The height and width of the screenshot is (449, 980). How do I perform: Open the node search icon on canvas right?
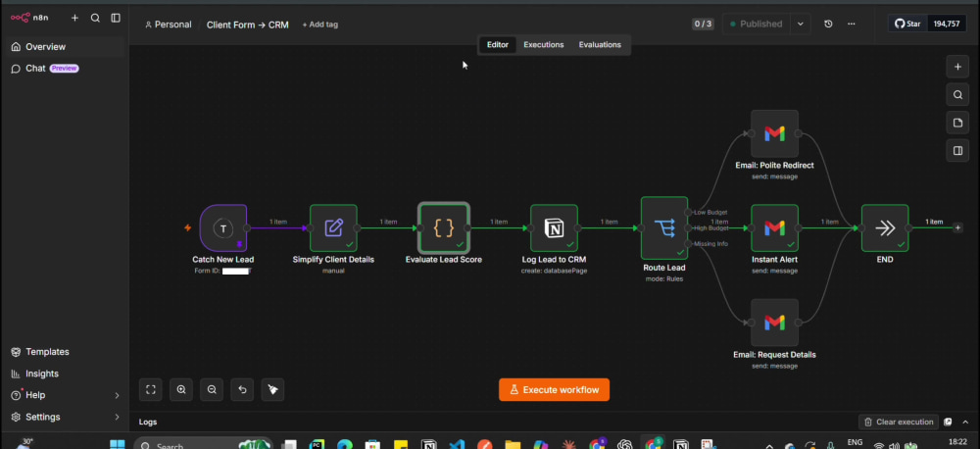pyautogui.click(x=957, y=95)
